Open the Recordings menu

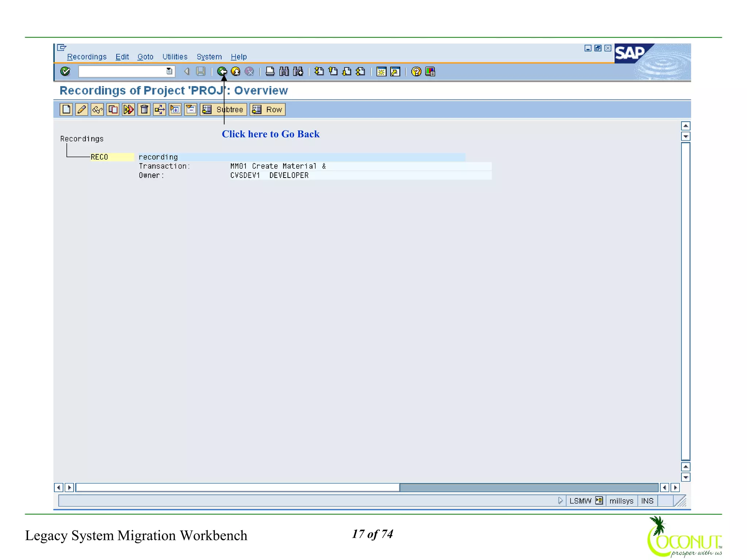87,57
